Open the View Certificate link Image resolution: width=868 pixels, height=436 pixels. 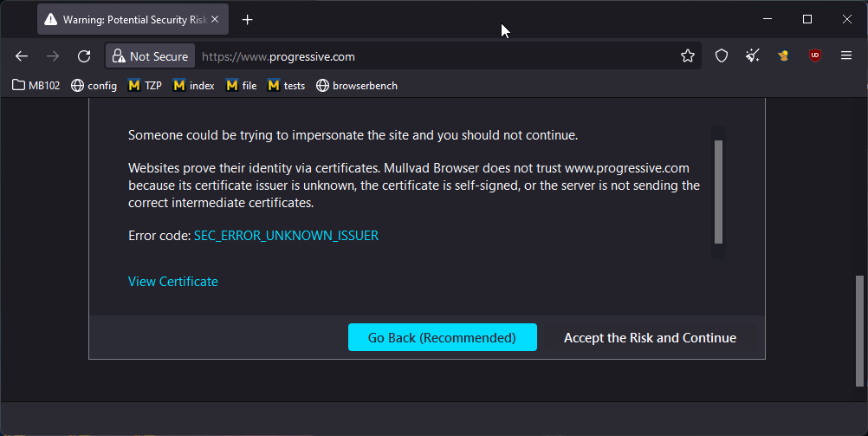tap(172, 282)
